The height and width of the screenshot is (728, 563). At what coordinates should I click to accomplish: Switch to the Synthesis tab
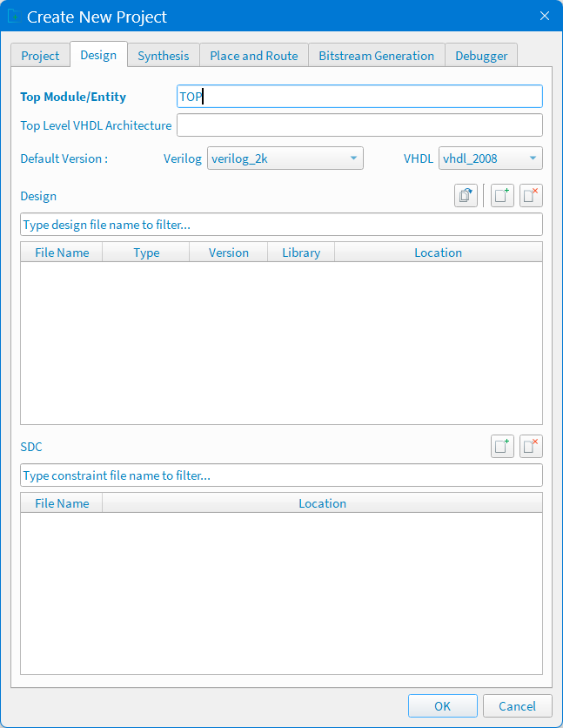(163, 56)
